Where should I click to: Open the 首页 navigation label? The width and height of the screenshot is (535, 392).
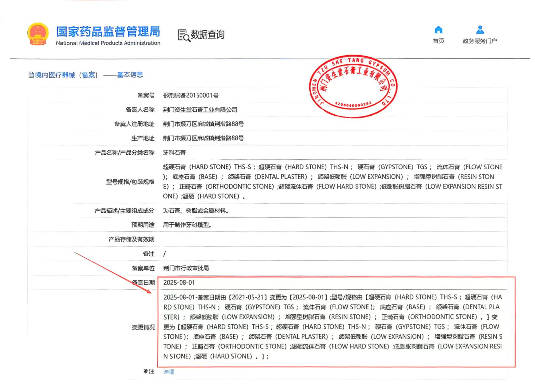[438, 41]
